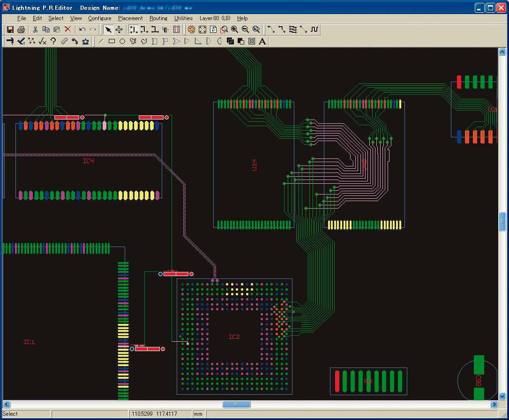Image resolution: width=509 pixels, height=420 pixels.
Task: Select the arrow pointer selection tool
Action: (108, 30)
